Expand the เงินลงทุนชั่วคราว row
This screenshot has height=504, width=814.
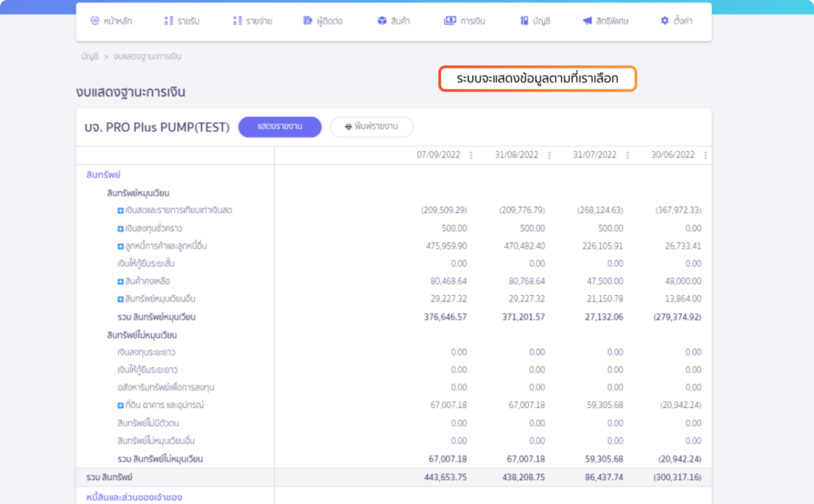[x=121, y=229]
